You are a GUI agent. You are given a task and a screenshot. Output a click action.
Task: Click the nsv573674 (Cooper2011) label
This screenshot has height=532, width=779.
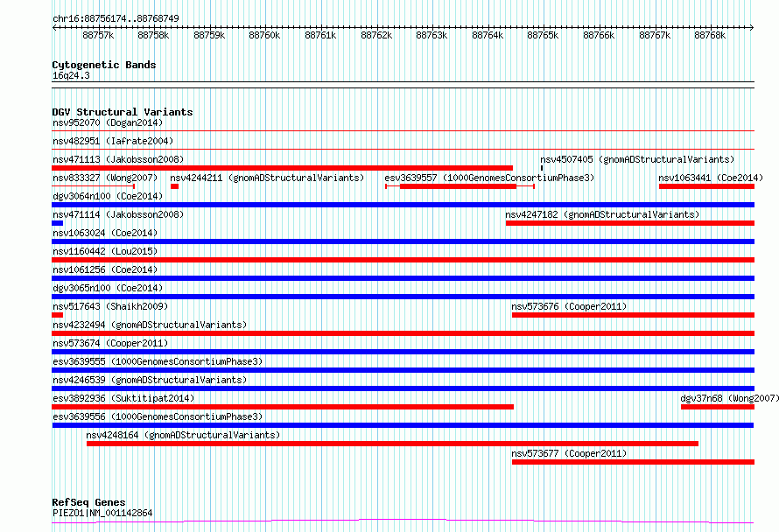click(110, 343)
